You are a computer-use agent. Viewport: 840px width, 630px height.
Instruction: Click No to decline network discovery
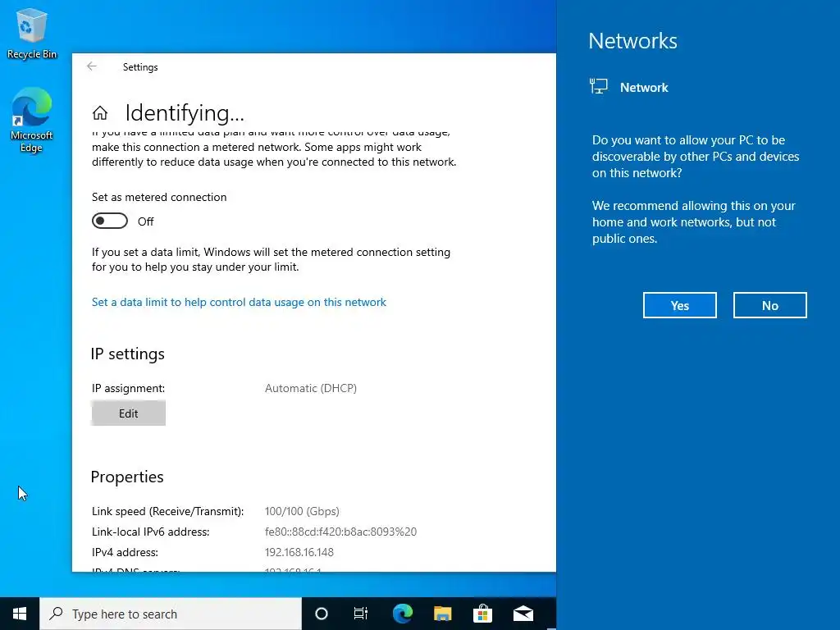[769, 305]
